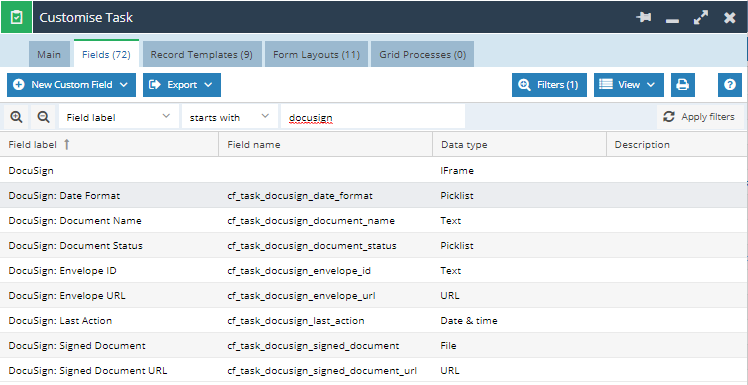Select 'DocuSign: Signed Document' row label
Screen dimensions: 748x385
coord(77,345)
